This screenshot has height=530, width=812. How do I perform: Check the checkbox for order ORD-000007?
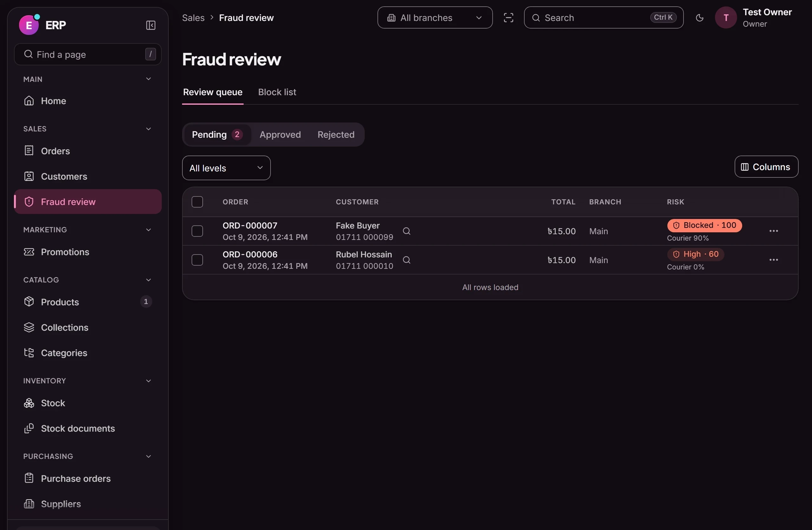[197, 231]
